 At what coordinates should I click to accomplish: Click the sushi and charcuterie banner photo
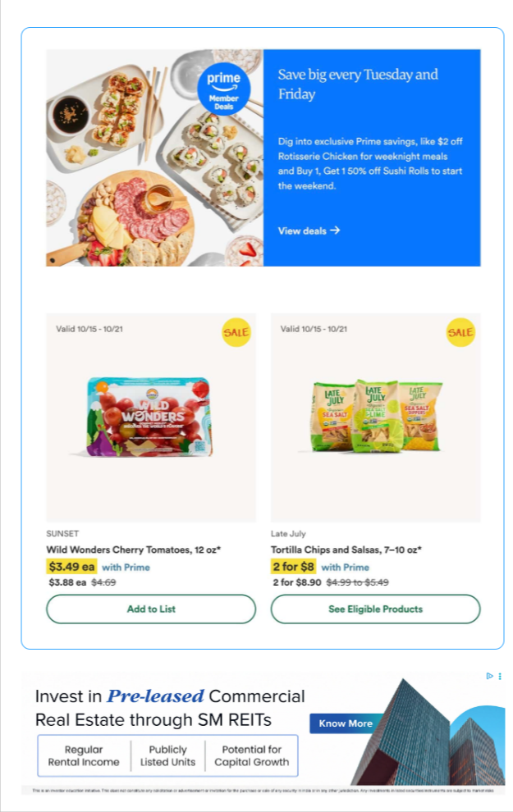(x=154, y=158)
